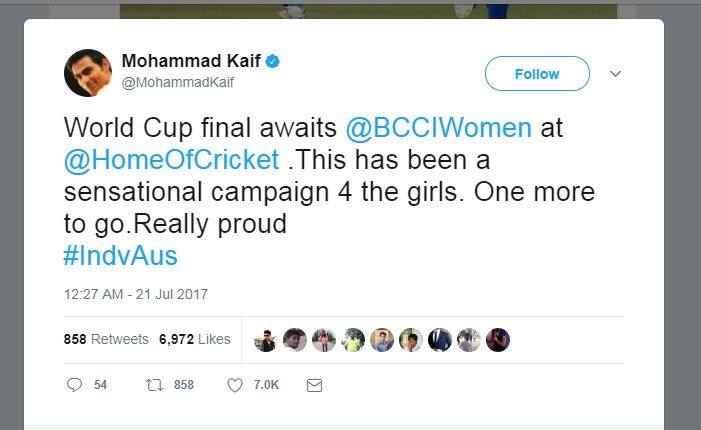Open the @BCCIWomen mention link

coord(439,128)
